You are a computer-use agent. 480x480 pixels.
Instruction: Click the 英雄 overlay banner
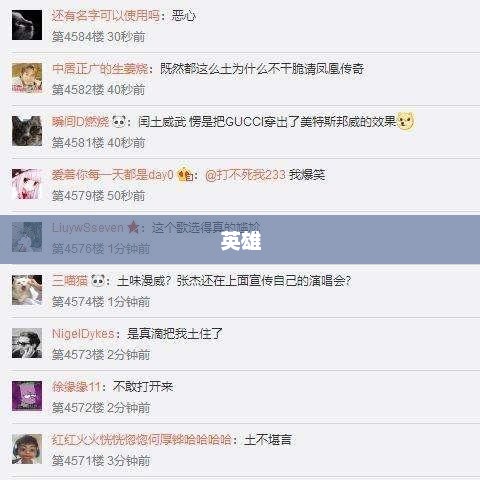pyautogui.click(x=240, y=240)
